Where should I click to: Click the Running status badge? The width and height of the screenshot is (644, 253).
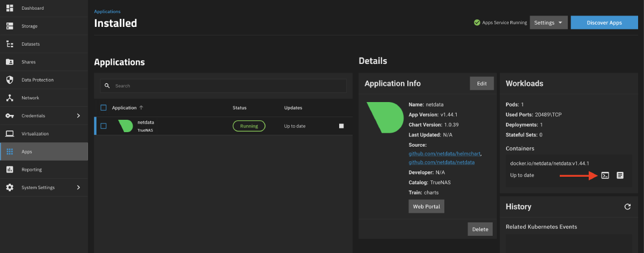click(x=249, y=126)
